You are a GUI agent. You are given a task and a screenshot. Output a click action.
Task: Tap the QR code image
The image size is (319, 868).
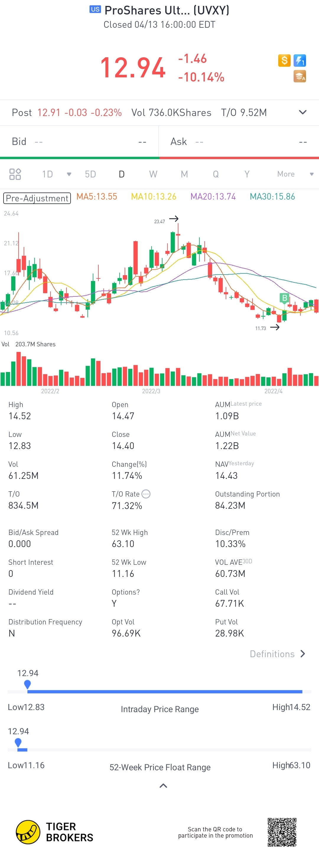coord(282,832)
